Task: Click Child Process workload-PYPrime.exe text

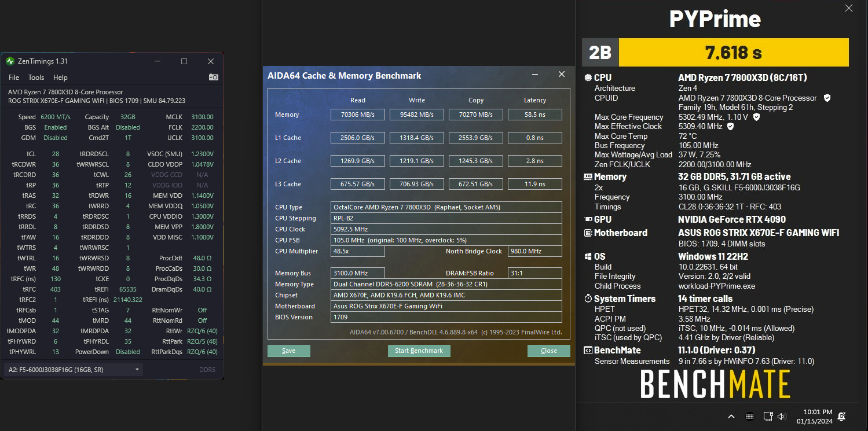Action: (x=717, y=286)
